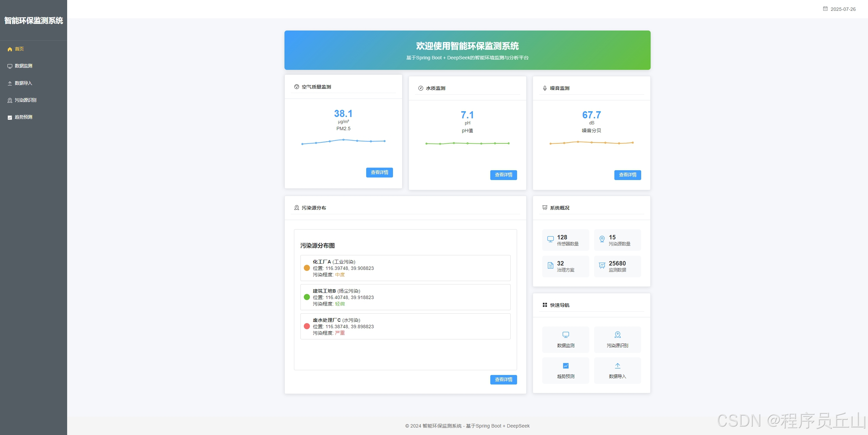Click the map pin icon in quick-nav 污染源识别 tile
This screenshot has height=435, width=868.
tap(618, 335)
